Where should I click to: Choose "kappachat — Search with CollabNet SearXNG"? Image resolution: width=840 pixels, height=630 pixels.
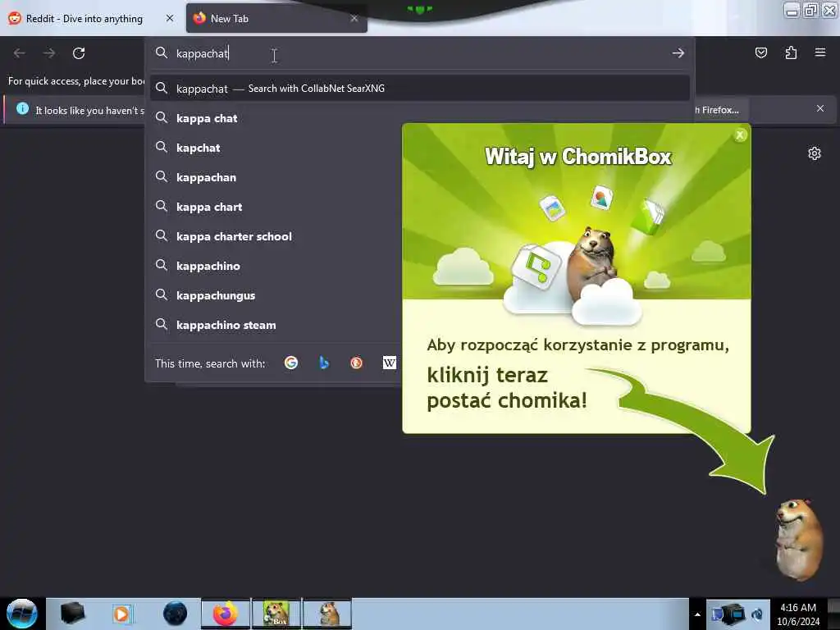click(419, 89)
